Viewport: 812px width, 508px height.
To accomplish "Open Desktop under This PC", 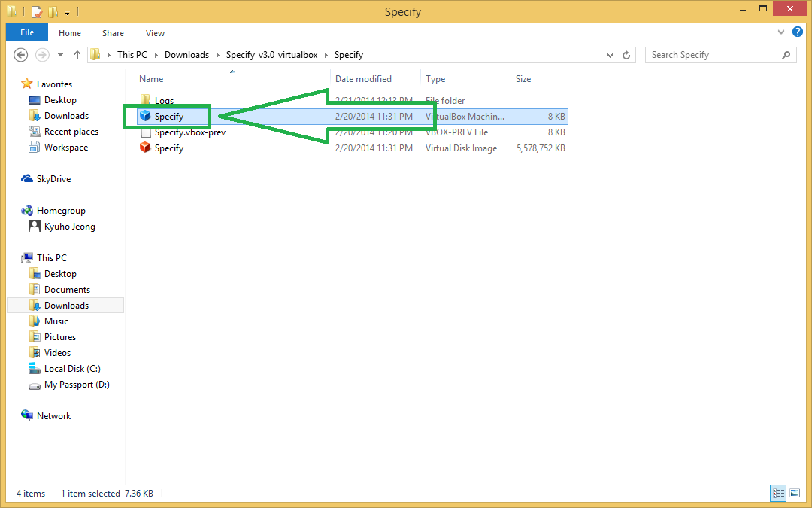I will pos(60,274).
